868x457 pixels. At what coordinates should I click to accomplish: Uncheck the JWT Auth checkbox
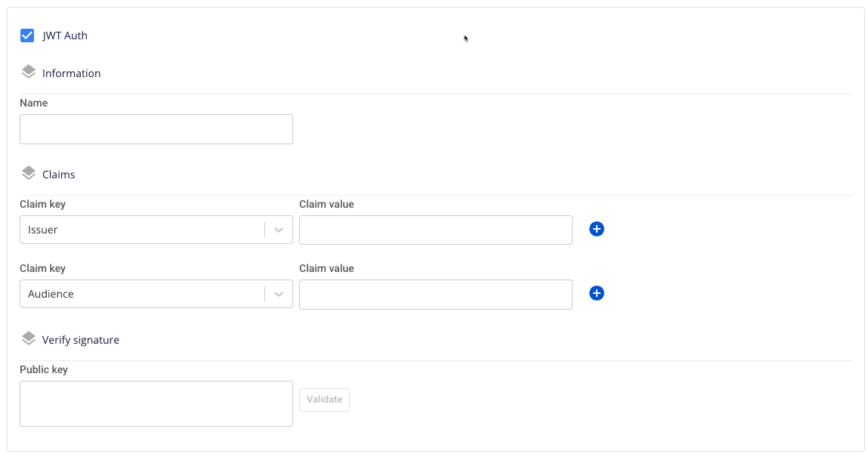[x=27, y=36]
